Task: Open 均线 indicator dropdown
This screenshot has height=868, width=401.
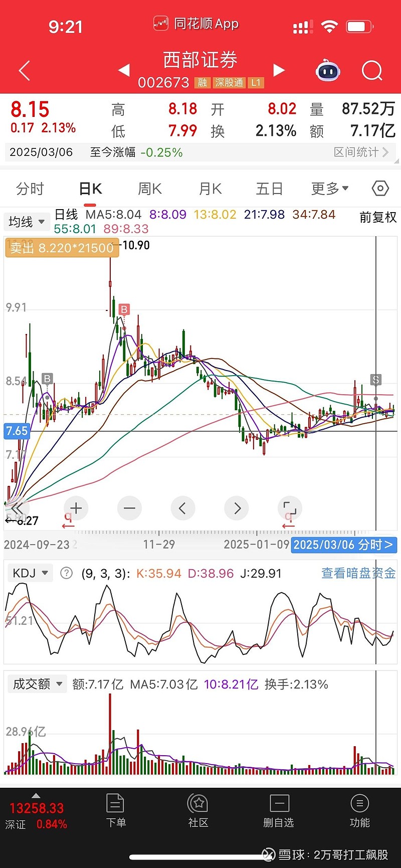Action: tap(27, 222)
